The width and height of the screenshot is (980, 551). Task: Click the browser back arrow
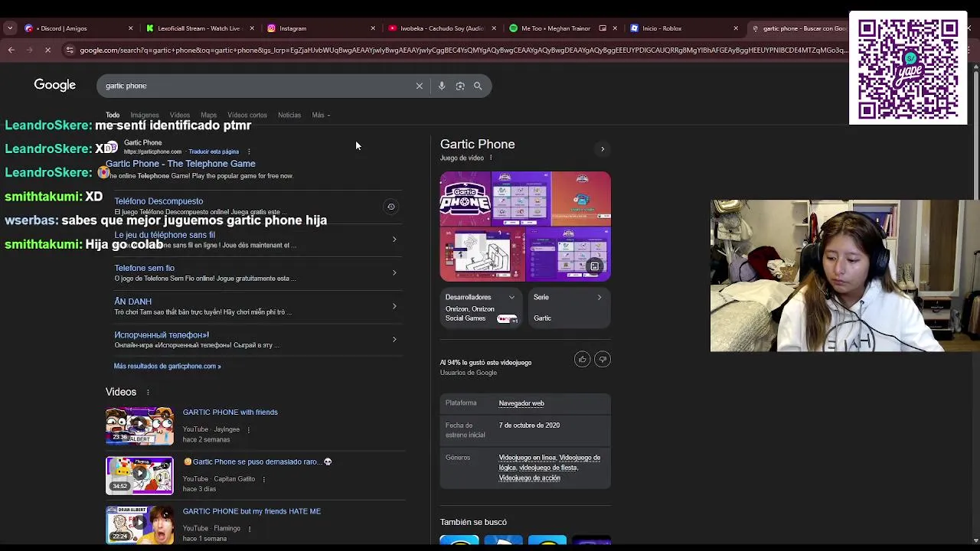point(11,51)
